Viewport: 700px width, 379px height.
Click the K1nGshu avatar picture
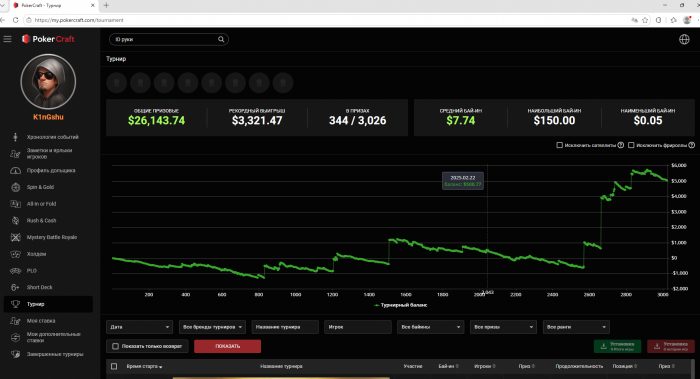[x=48, y=82]
